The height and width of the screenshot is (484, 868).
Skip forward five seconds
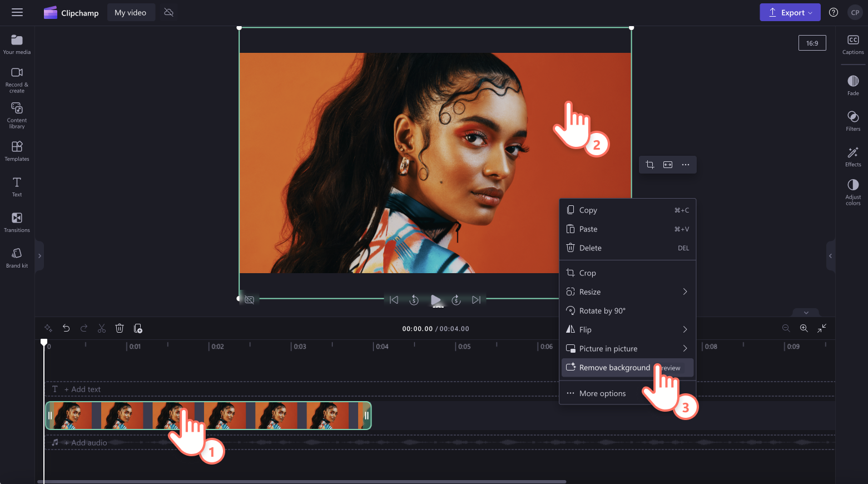(456, 300)
